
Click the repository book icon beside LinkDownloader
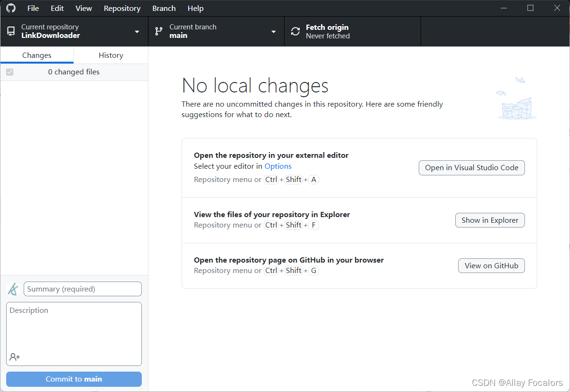coord(11,31)
